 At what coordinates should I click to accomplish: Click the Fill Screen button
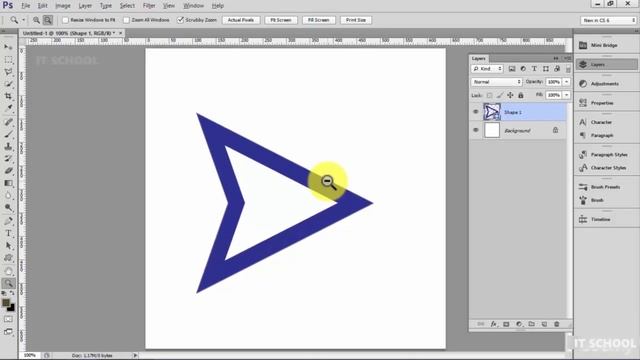(x=318, y=20)
